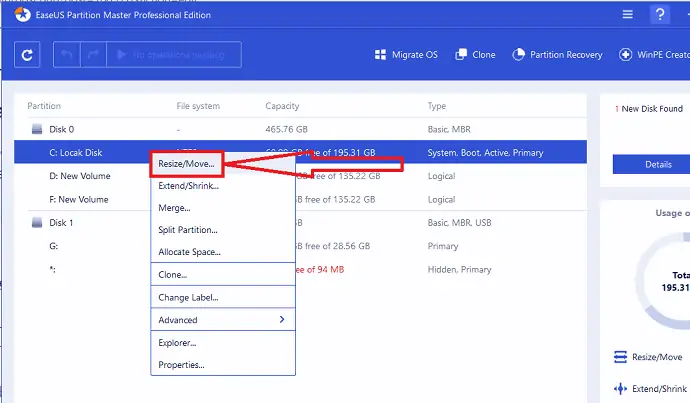Open the Migrate OS tool
The width and height of the screenshot is (690, 403).
click(406, 55)
